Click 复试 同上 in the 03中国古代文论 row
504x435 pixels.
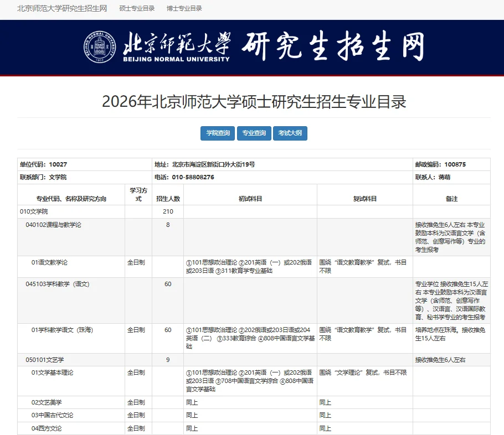pos(325,416)
